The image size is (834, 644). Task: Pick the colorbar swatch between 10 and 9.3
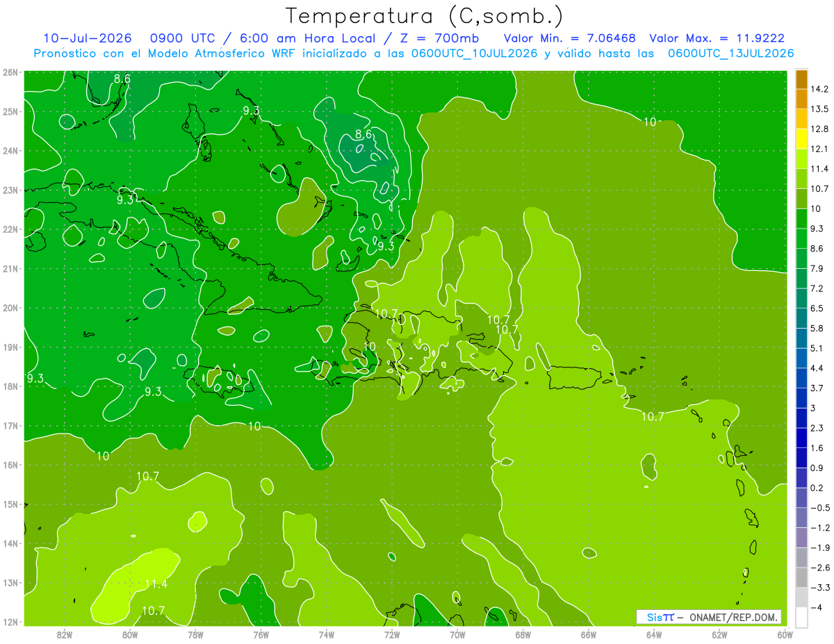coord(801,218)
